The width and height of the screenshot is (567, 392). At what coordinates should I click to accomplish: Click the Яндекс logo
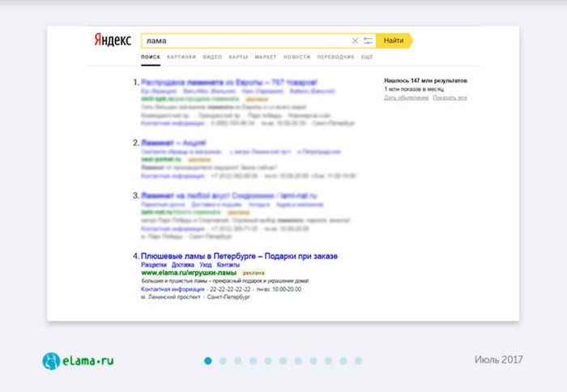pos(113,40)
